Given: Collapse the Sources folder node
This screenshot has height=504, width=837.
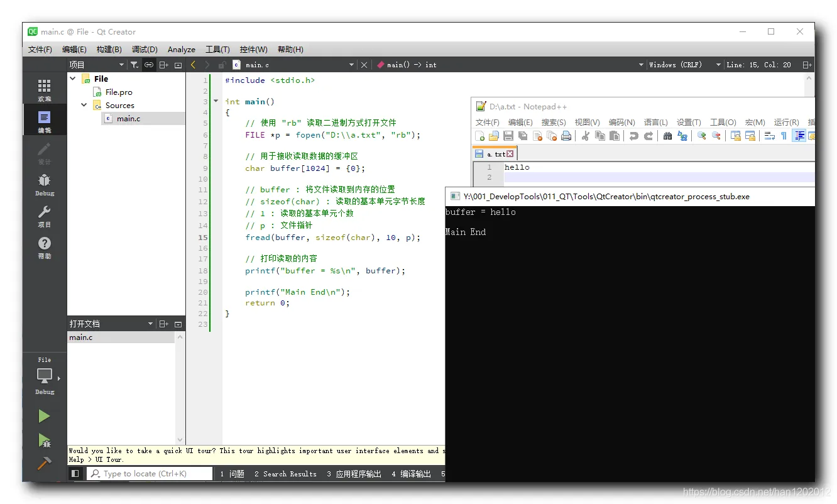Looking at the screenshot, I should tap(84, 105).
